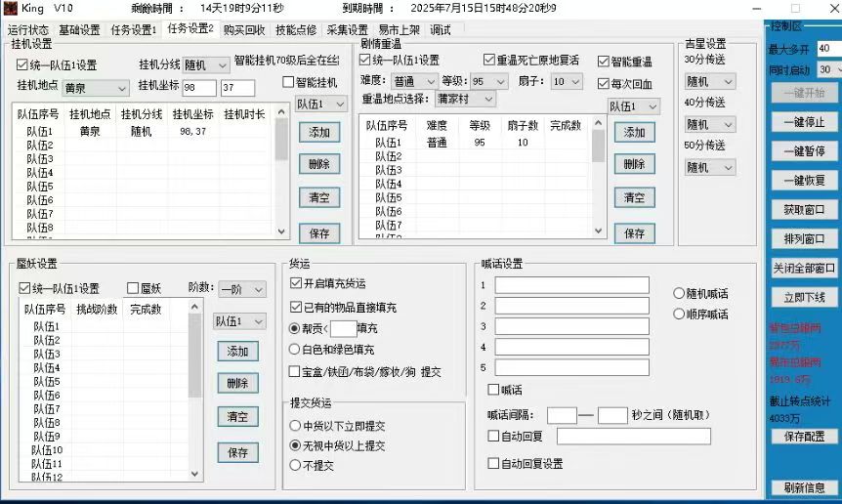The width and height of the screenshot is (842, 504).
Task: Toggle 重温死亡原地复活 checkbox
Action: (490, 61)
